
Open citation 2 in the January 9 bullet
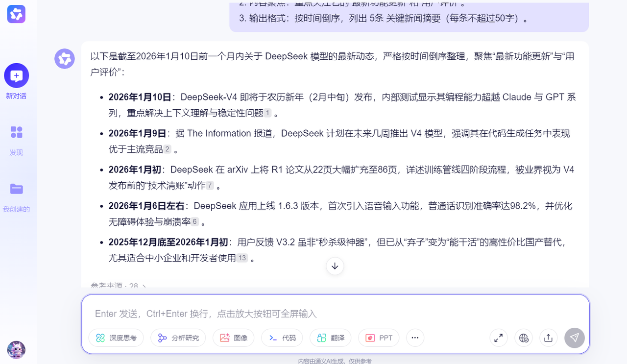point(168,149)
